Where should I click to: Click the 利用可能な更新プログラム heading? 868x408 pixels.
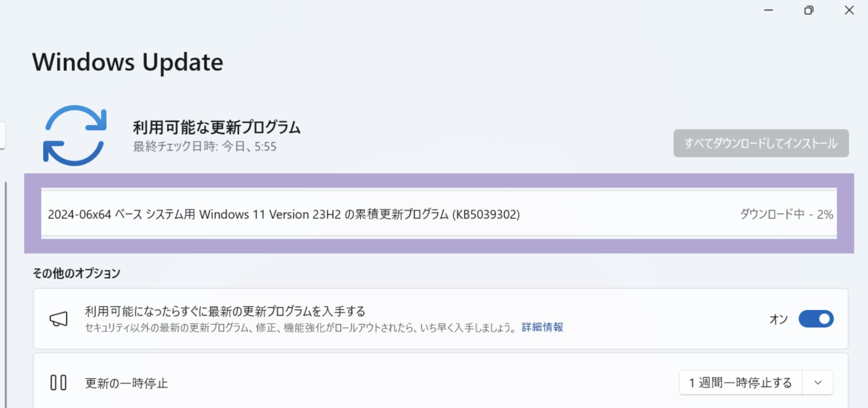tap(216, 127)
